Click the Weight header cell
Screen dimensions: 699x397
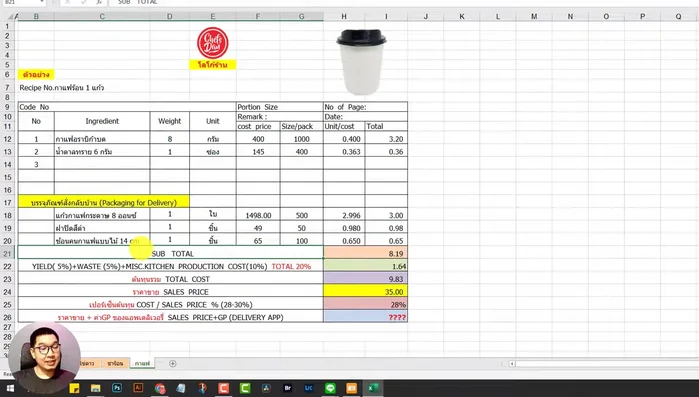[x=169, y=121]
